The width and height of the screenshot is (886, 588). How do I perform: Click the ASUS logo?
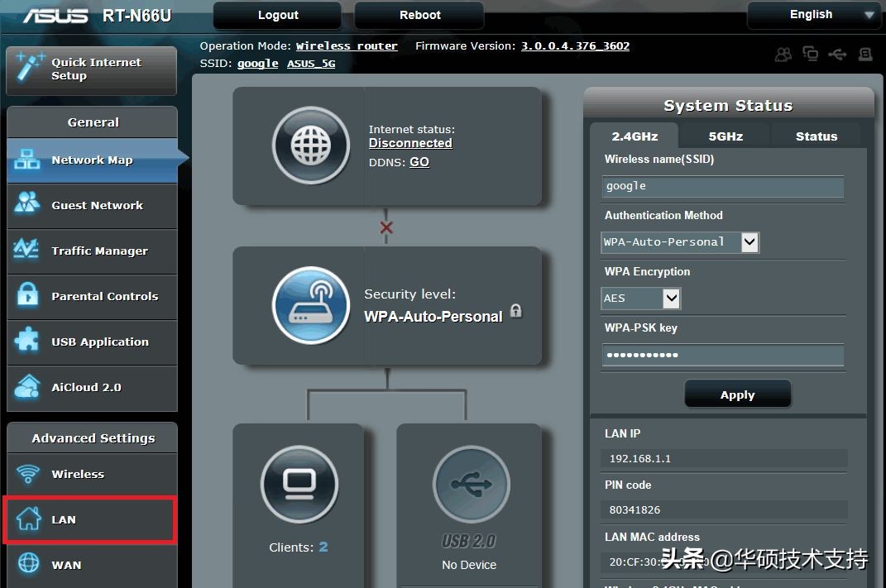(55, 15)
